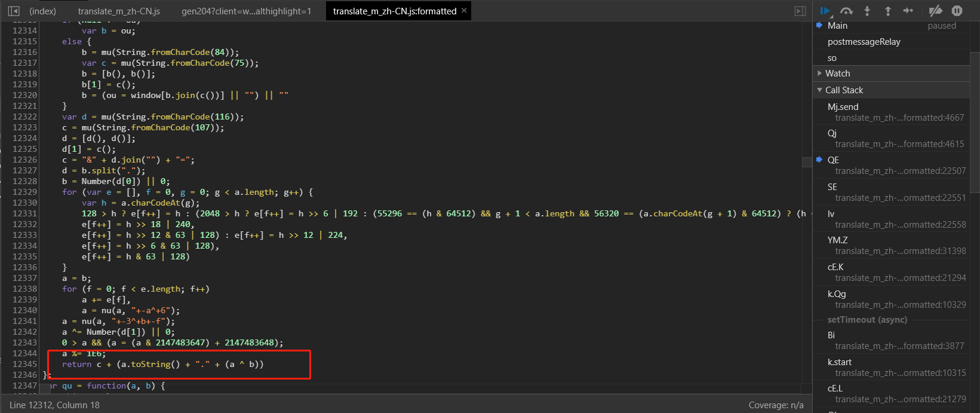Click the 'Coverage: n/a' status text
The image size is (980, 413).
tap(776, 405)
